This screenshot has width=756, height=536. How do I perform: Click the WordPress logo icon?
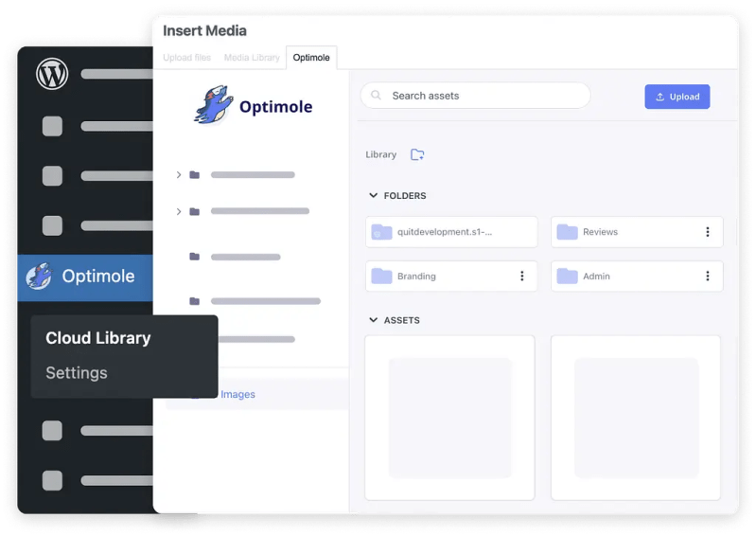pyautogui.click(x=52, y=74)
